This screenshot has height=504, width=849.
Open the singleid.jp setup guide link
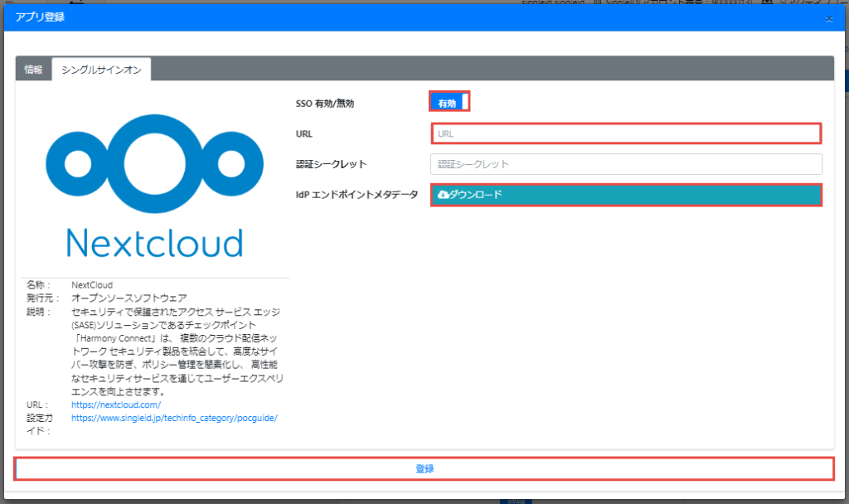tap(174, 418)
